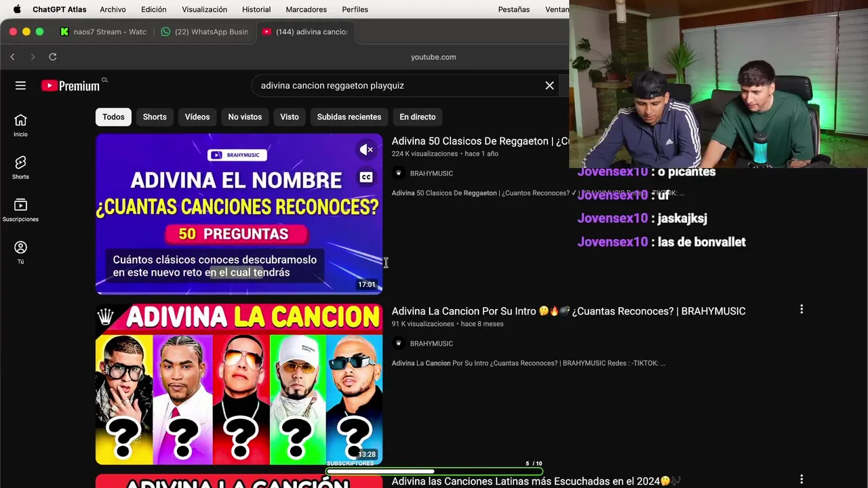Image resolution: width=868 pixels, height=488 pixels.
Task: Go back with browser back arrow
Action: [12, 57]
